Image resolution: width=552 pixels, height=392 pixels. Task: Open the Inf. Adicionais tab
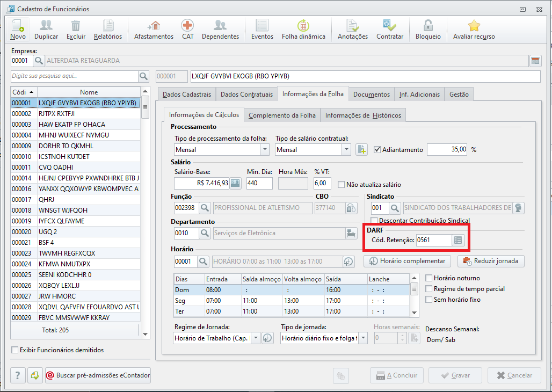(419, 95)
